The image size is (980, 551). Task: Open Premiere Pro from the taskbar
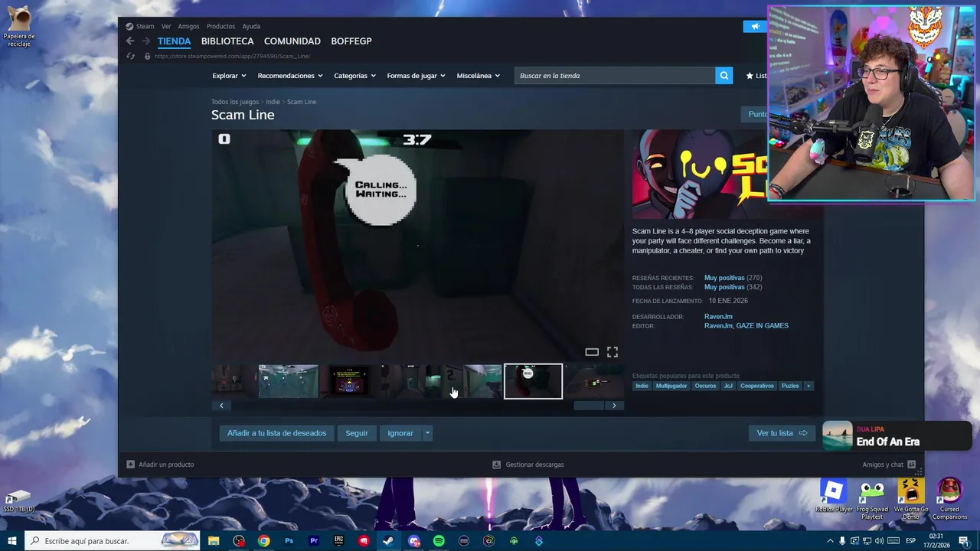(x=314, y=541)
